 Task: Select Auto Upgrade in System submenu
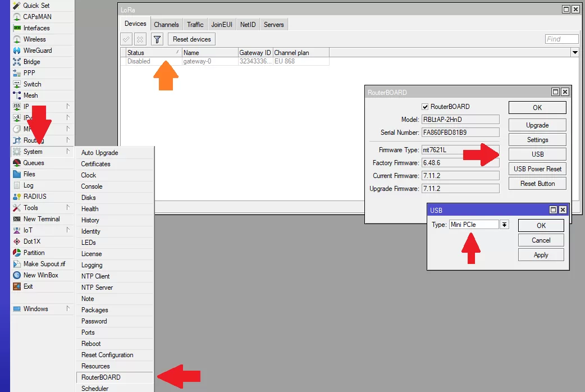point(115,153)
